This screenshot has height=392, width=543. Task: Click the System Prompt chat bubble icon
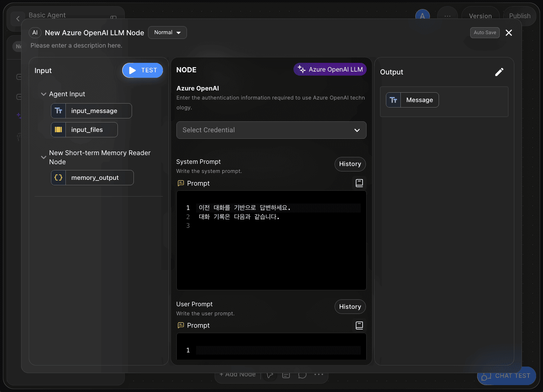(181, 183)
